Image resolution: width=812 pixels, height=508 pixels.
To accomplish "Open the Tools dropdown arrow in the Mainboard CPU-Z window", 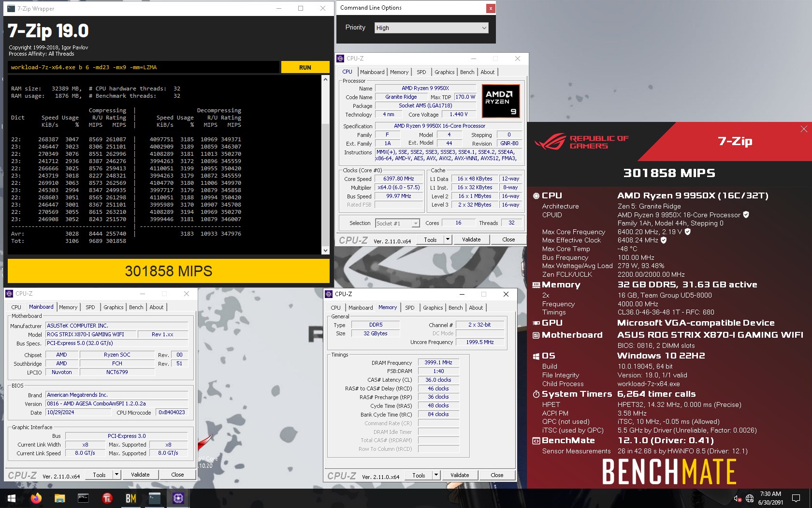I will click(116, 475).
